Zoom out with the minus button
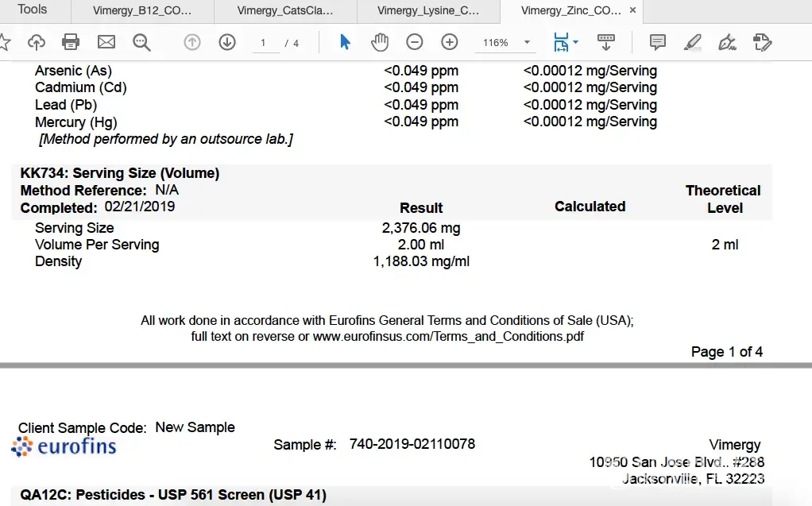Viewport: 812px width, 506px height. point(415,42)
